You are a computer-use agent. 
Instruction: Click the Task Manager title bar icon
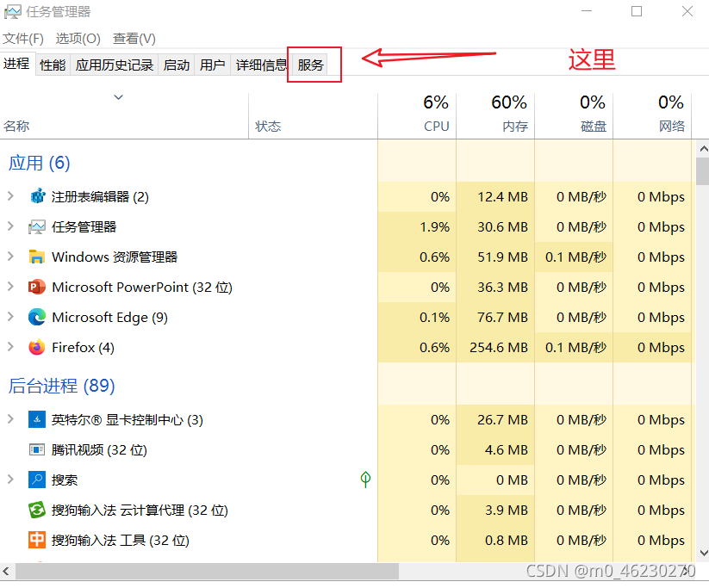coord(12,12)
